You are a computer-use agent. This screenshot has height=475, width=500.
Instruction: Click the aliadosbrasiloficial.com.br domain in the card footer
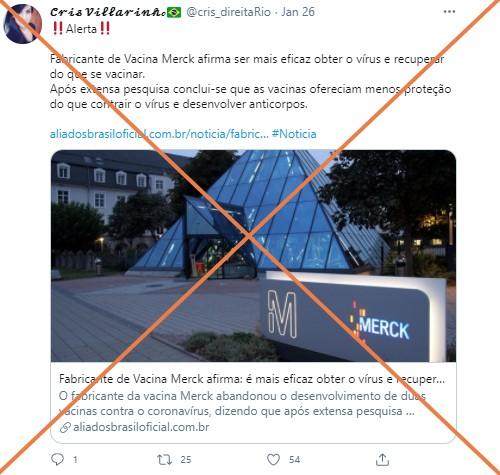pyautogui.click(x=141, y=427)
